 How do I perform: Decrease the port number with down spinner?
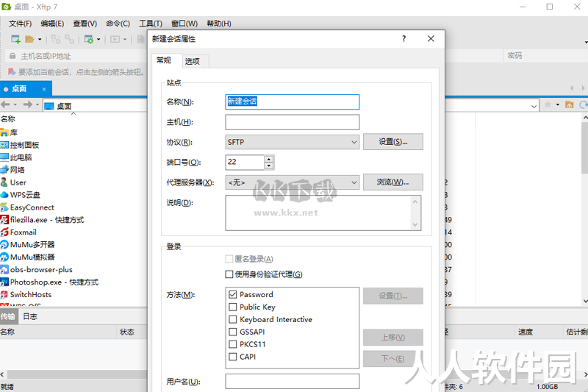point(269,165)
